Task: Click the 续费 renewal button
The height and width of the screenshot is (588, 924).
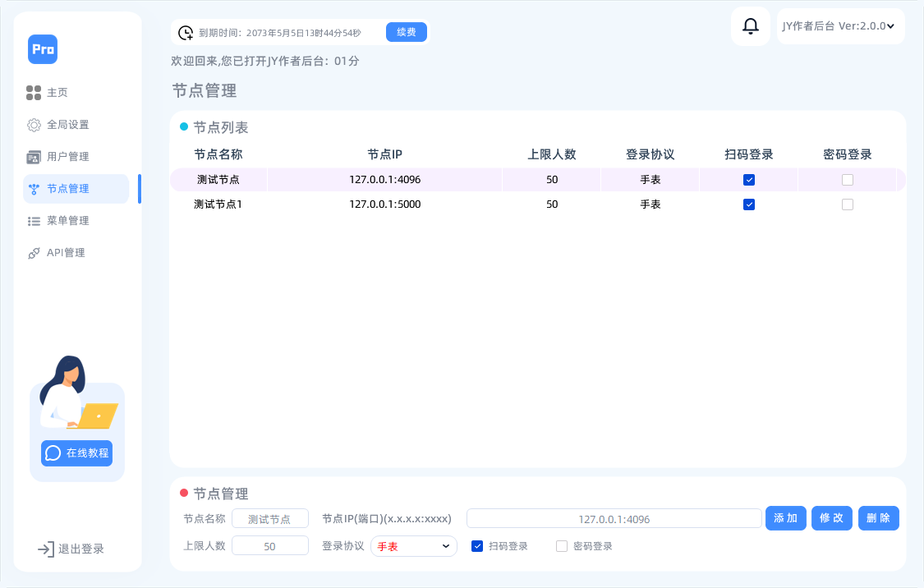Action: (406, 31)
